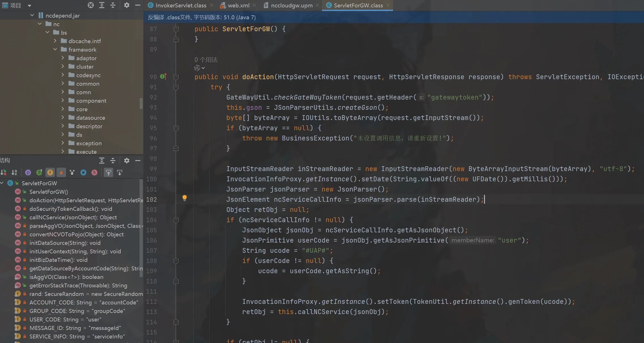The width and height of the screenshot is (644, 343).
Task: Toggle Sort Alphabetically in Structure panel
Action: coord(14,172)
